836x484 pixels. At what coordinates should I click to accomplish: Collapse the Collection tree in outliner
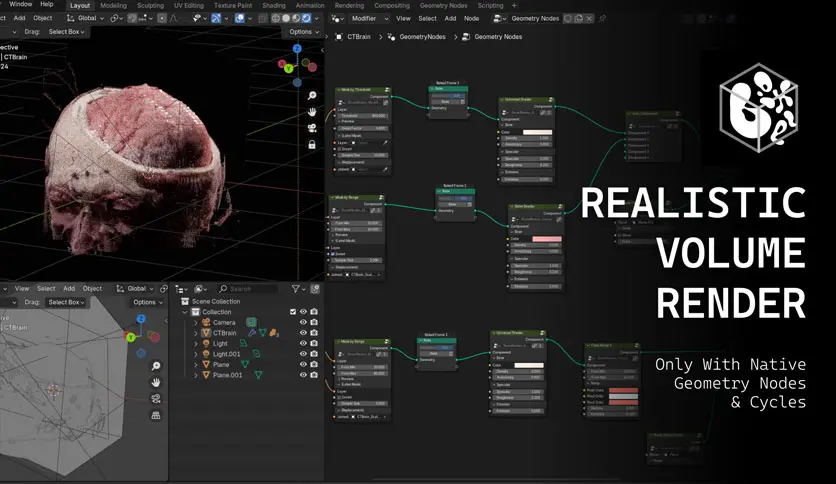pyautogui.click(x=185, y=312)
